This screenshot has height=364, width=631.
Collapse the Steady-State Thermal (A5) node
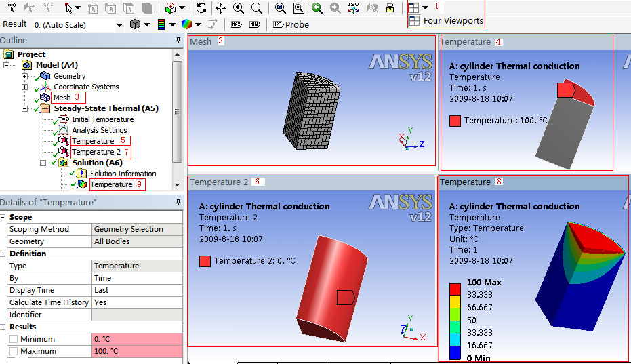24,108
